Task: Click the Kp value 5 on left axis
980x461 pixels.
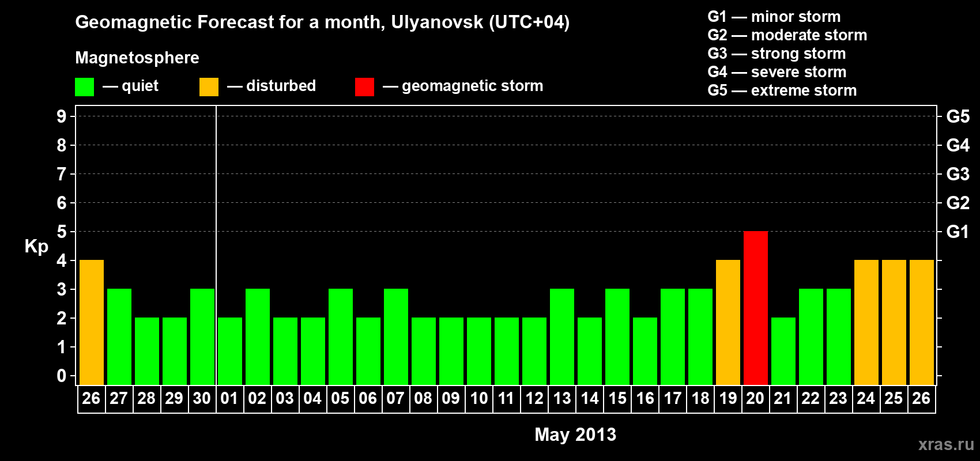Action: [x=62, y=232]
